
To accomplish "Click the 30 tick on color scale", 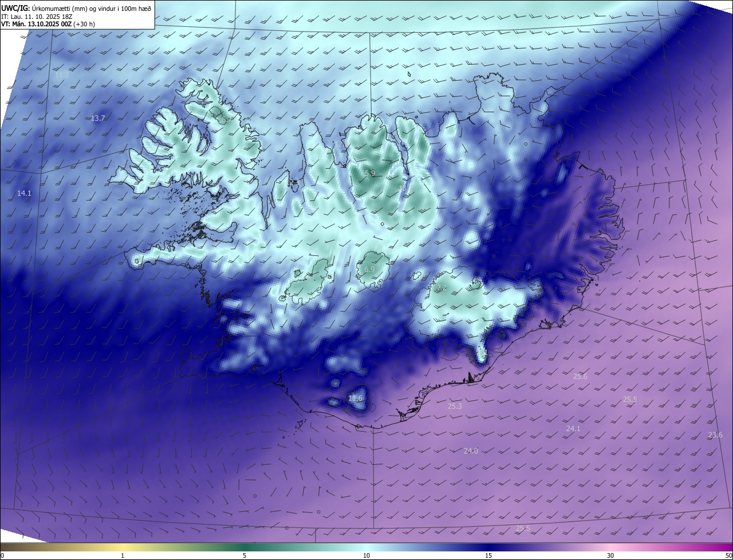I will tap(610, 555).
